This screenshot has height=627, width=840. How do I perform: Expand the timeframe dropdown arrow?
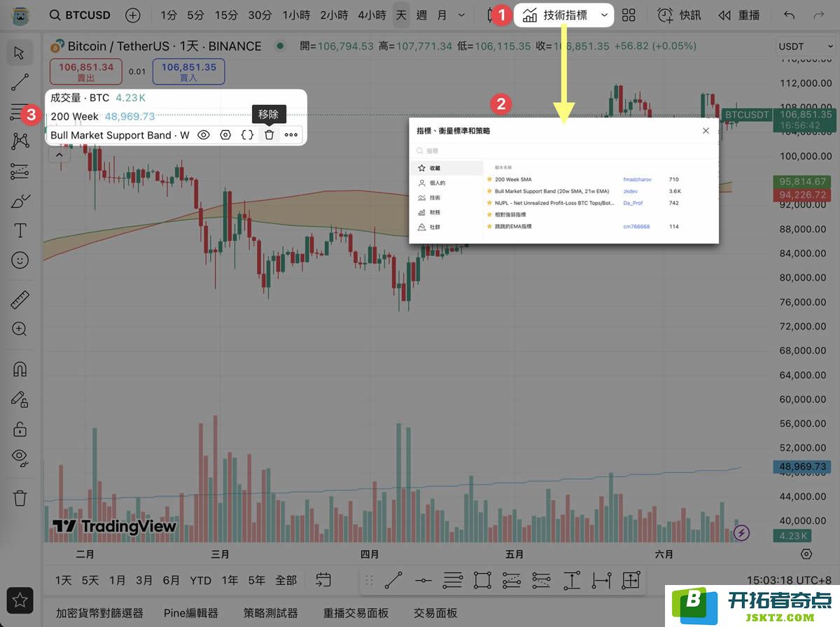[x=461, y=15]
